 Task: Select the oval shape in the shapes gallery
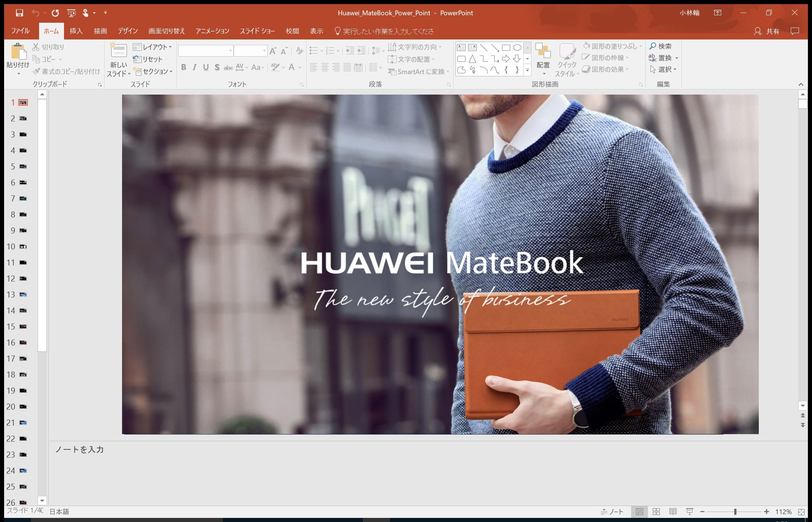pos(517,48)
